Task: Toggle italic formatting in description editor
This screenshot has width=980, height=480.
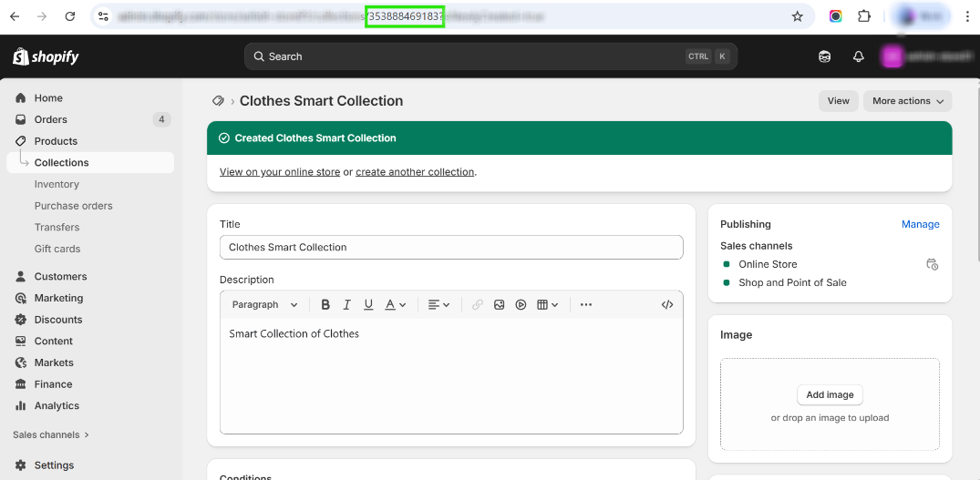Action: coord(347,305)
